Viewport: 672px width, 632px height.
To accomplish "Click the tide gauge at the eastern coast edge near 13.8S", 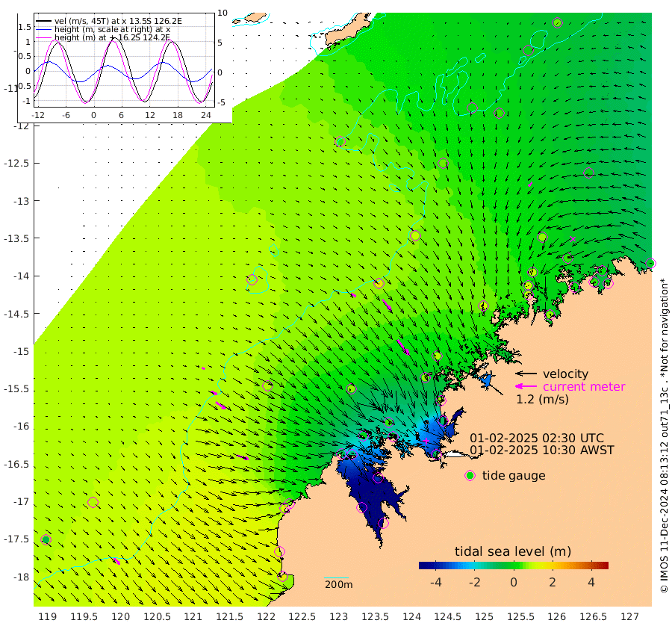I will pos(650,263).
